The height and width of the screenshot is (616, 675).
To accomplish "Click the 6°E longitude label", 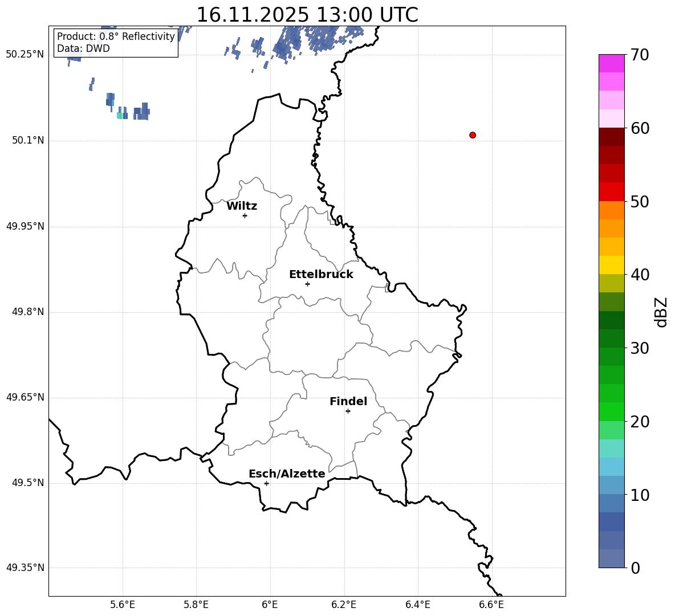I will click(270, 605).
